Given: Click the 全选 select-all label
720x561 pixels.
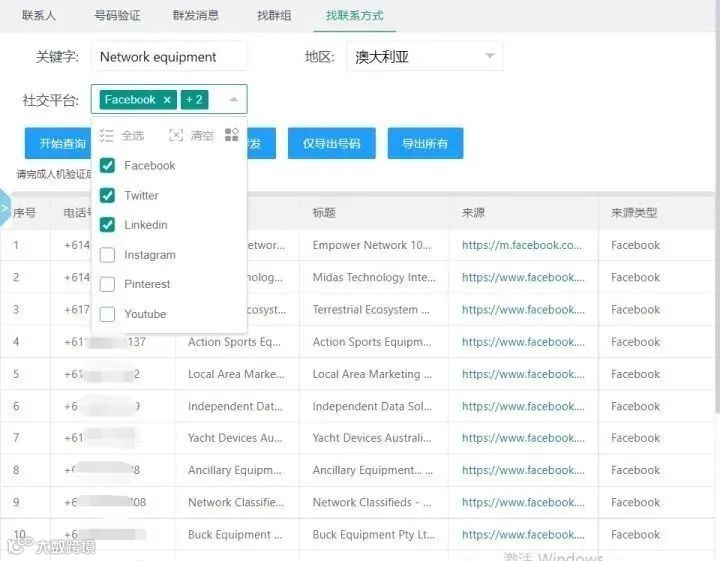Looking at the screenshot, I should point(133,135).
